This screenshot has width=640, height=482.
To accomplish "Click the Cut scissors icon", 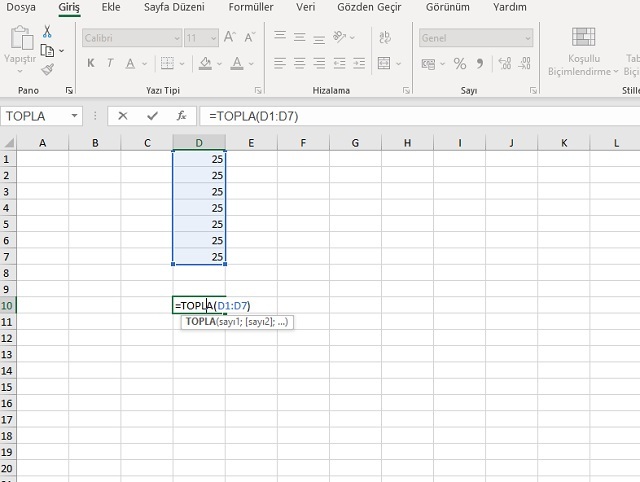I will pyautogui.click(x=47, y=31).
